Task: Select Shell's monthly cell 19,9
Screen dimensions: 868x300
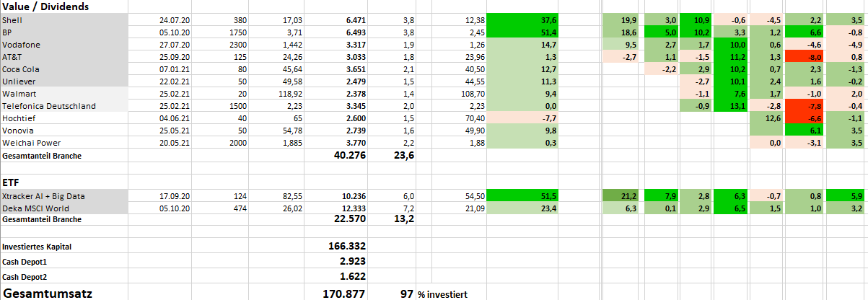Action: point(621,20)
